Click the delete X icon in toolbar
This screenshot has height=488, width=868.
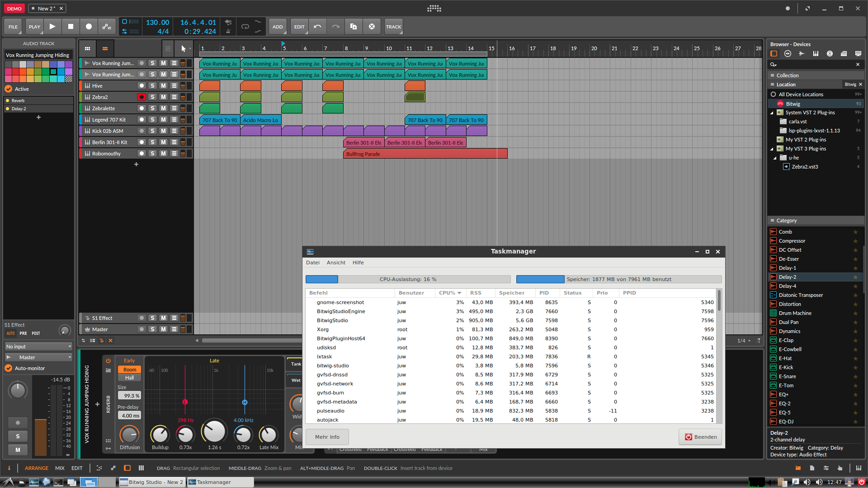[372, 27]
